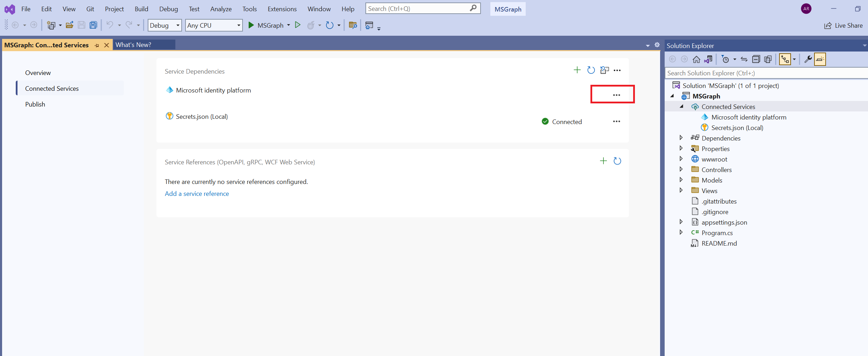Start MSGraph without debugging
The image size is (868, 356).
click(x=297, y=25)
